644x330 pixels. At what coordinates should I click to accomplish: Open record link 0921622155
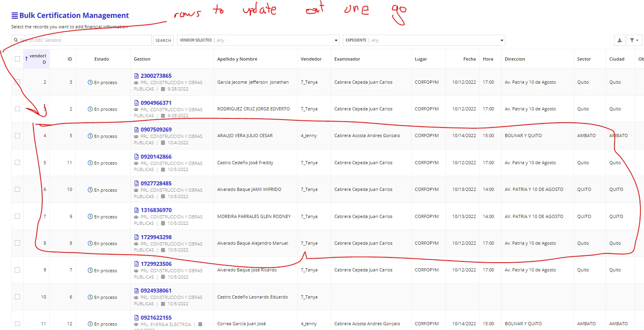click(x=156, y=318)
